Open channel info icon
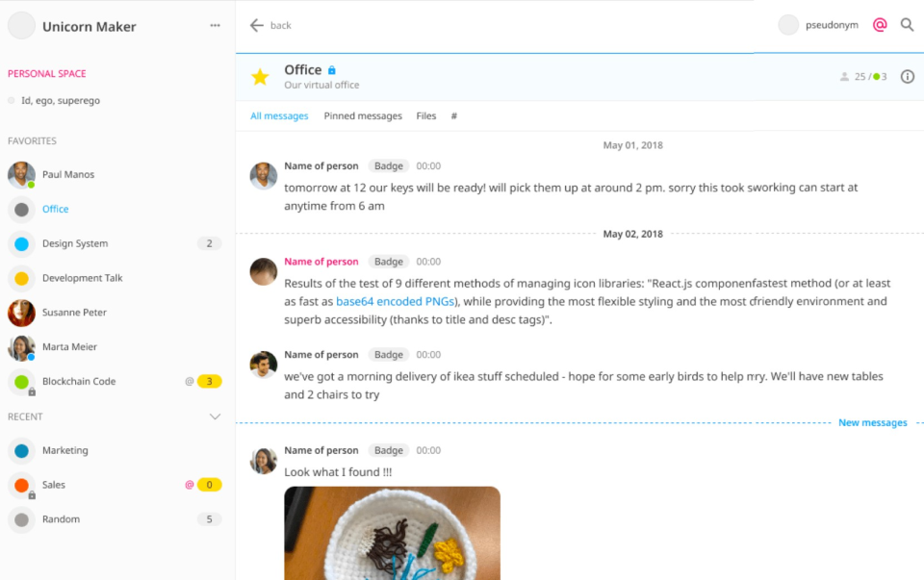Screen dimensions: 924x580 pos(907,77)
